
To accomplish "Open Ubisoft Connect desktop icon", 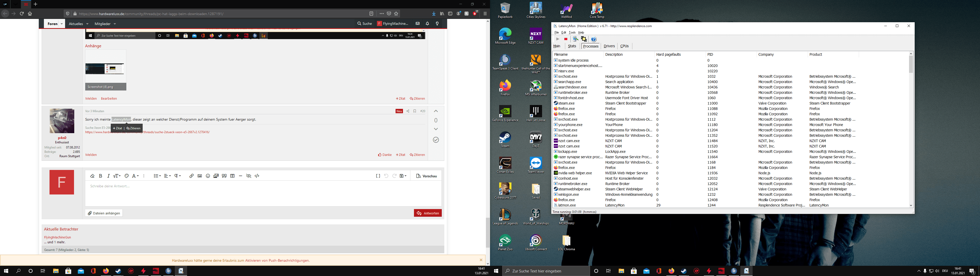I will [x=536, y=243].
